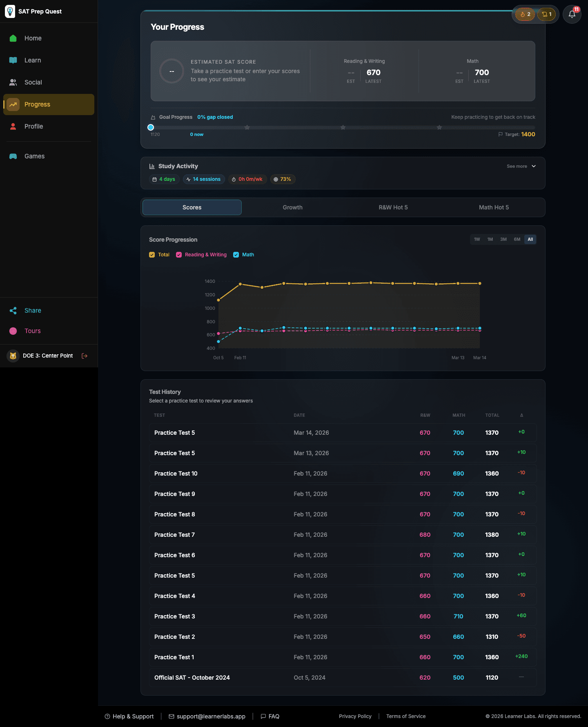This screenshot has height=727, width=588.
Task: Select the 1W time range
Action: pos(477,240)
